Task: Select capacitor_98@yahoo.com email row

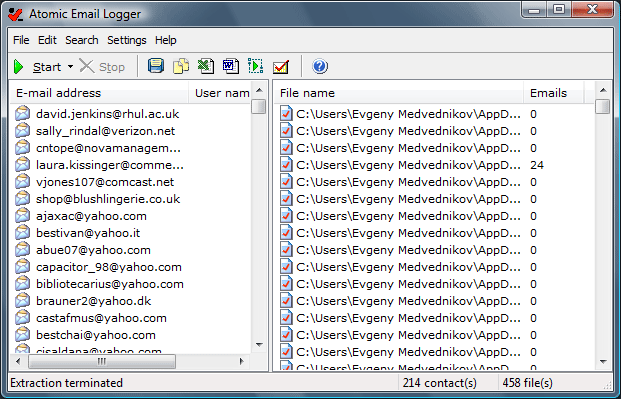Action: pyautogui.click(x=131, y=267)
